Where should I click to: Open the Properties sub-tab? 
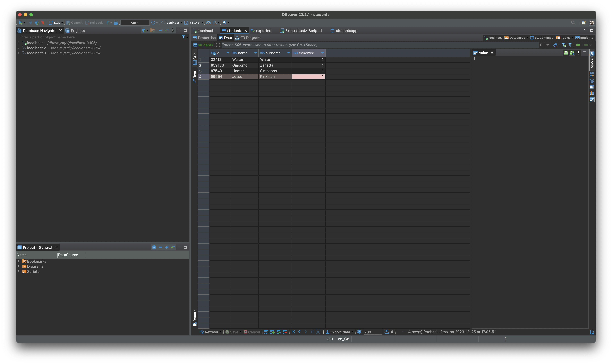tap(204, 38)
